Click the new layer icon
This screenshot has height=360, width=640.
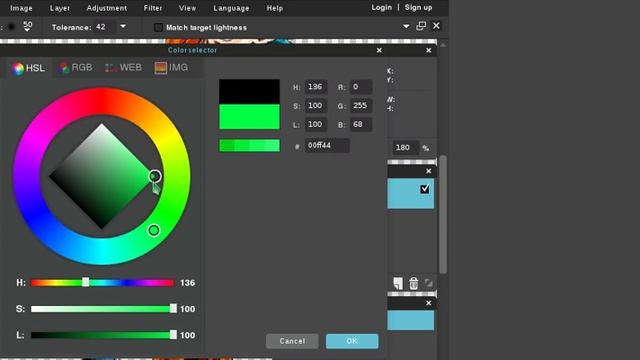coord(398,283)
